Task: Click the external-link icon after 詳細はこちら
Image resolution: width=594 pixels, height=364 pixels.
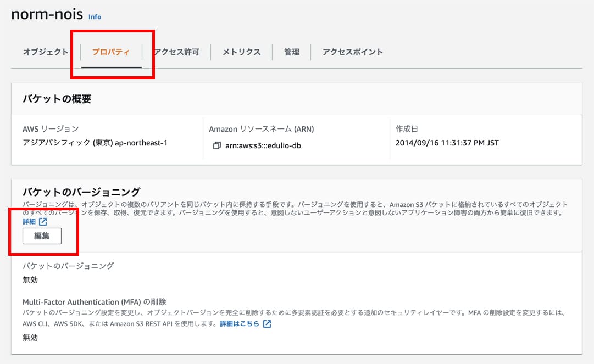Action: pos(267,324)
